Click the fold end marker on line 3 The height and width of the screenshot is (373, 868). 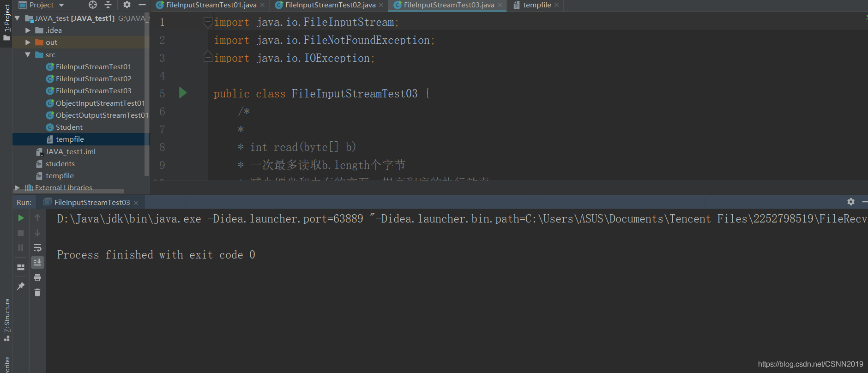tap(208, 57)
